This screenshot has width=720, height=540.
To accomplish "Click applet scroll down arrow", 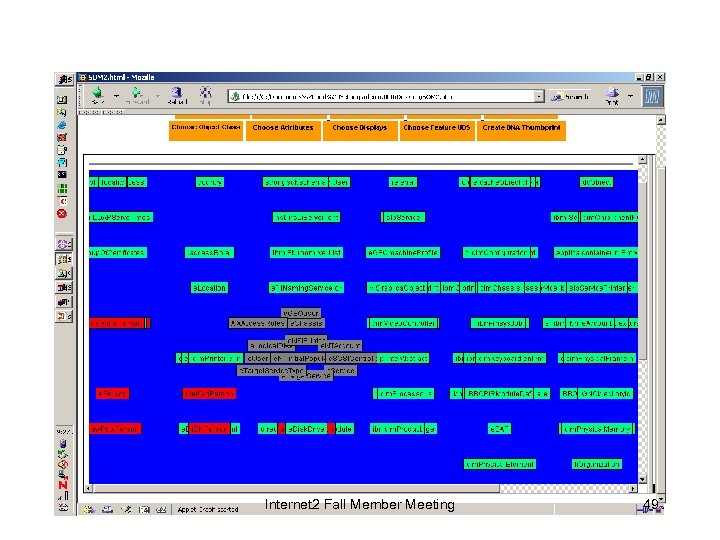I will tap(642, 479).
